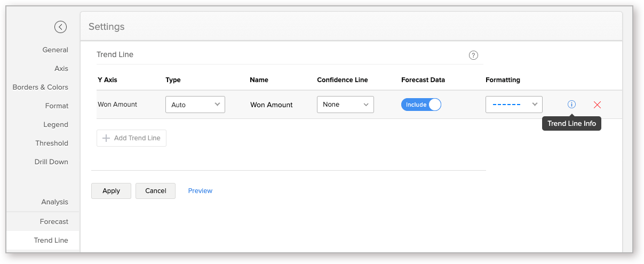Go to the Format tab
Image resolution: width=644 pixels, height=264 pixels.
pos(57,106)
